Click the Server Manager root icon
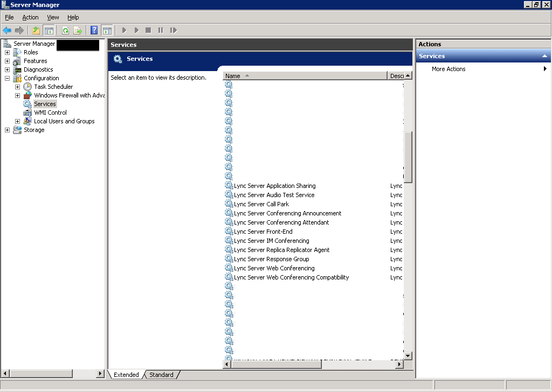The height and width of the screenshot is (392, 552). tap(7, 44)
